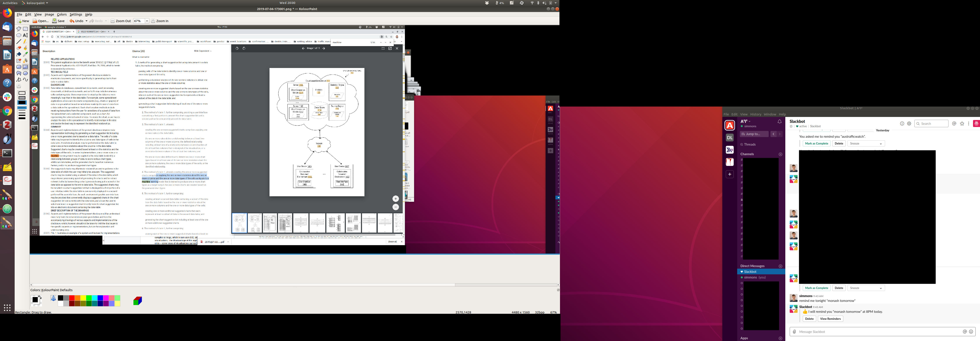Screen dimensions: 980x341
Task: Select the Eraser tool
Action: click(19, 48)
